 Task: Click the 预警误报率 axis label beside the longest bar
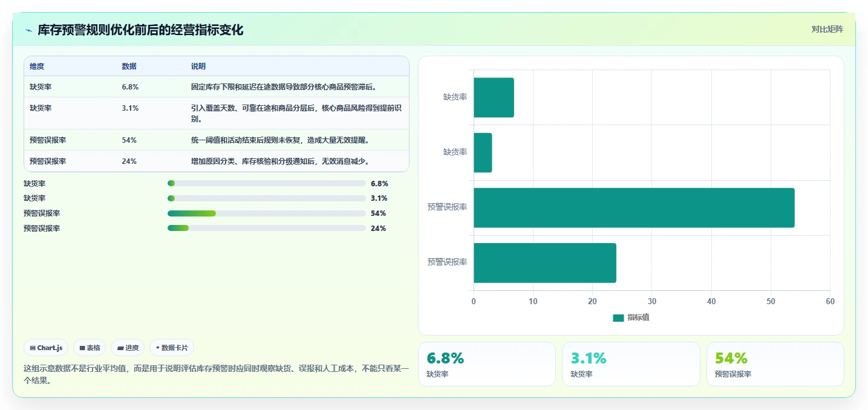pyautogui.click(x=447, y=207)
